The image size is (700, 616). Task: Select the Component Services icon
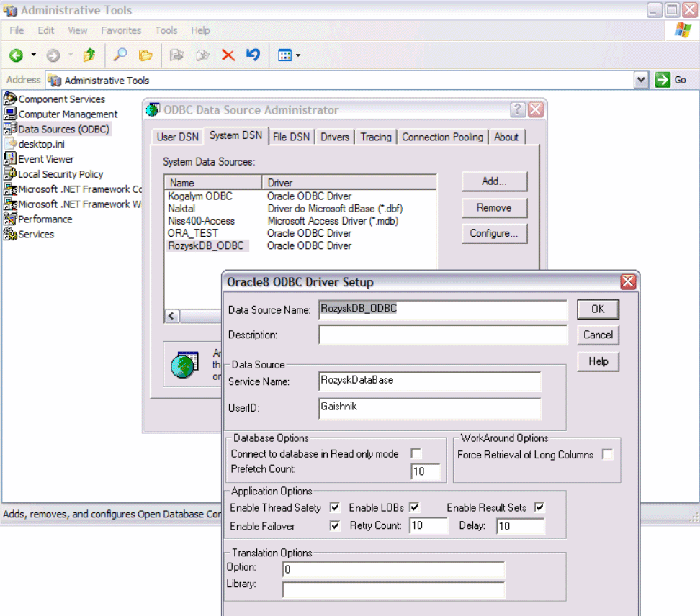tap(10, 99)
